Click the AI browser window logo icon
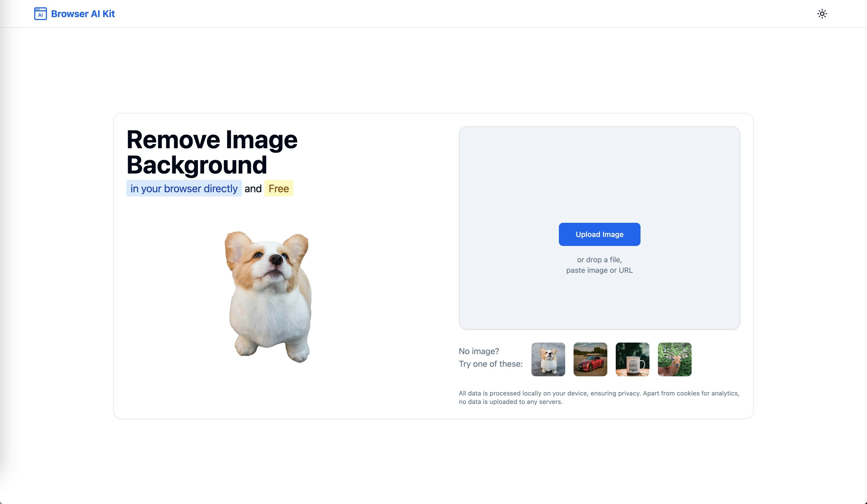The image size is (867, 504). [x=40, y=14]
